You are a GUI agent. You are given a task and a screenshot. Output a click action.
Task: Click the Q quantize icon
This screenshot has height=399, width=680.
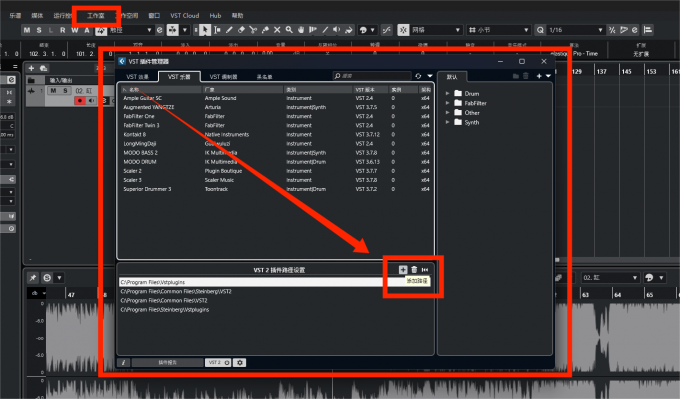click(540, 30)
